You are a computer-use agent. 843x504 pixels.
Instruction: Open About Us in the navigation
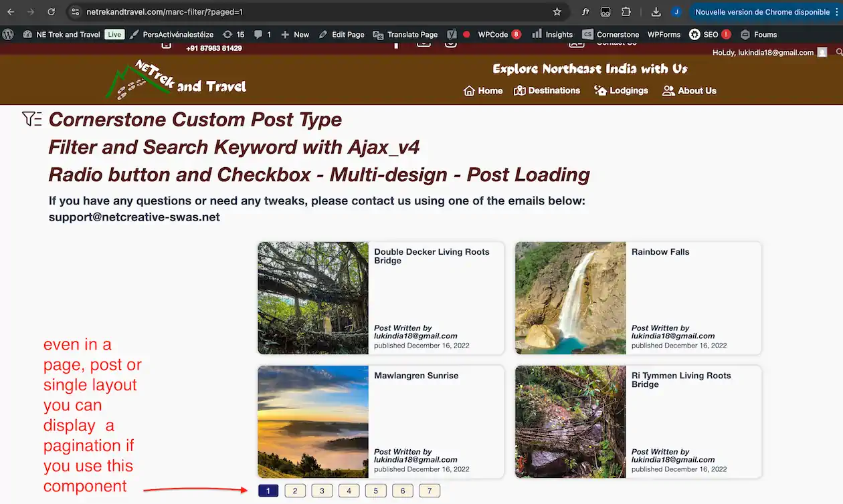coord(689,91)
